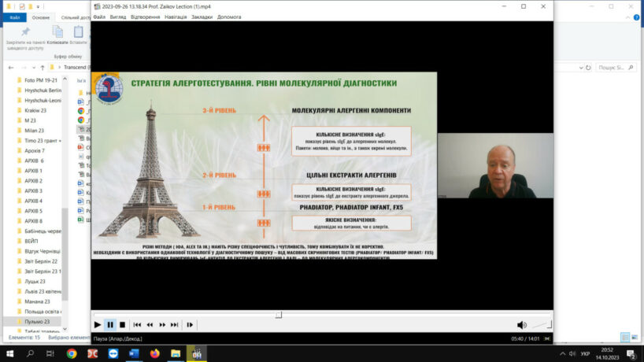Stop video playback with the Stop button
644x362 pixels.
[123, 324]
